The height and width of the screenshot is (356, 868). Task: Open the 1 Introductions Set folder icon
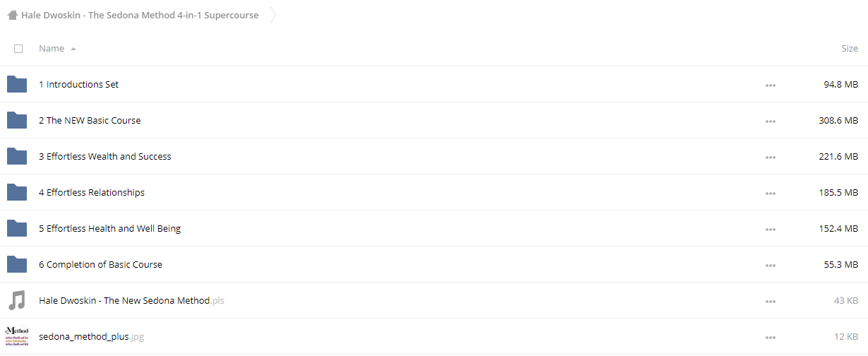click(x=16, y=85)
